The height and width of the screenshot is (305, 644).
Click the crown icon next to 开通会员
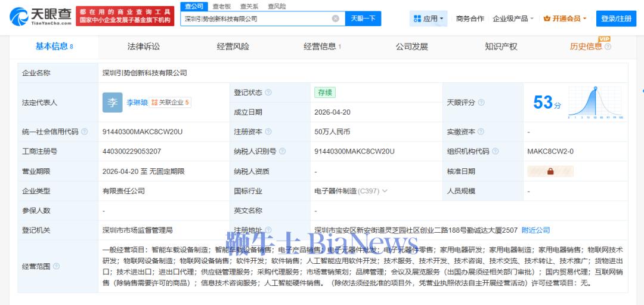pos(547,19)
